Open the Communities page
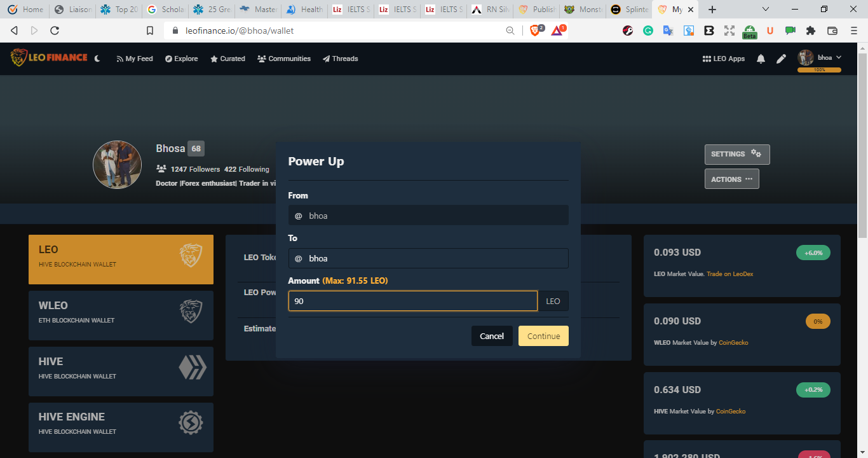Viewport: 868px width, 458px height. tap(284, 59)
